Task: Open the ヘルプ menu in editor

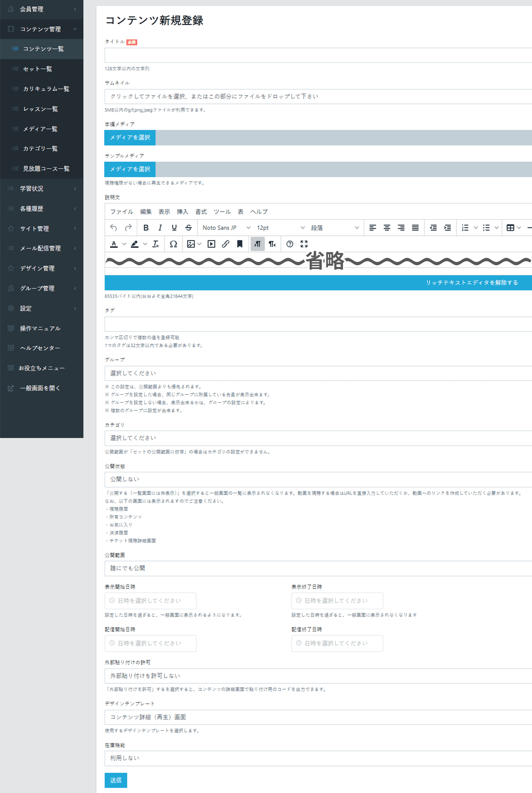Action: tap(259, 212)
